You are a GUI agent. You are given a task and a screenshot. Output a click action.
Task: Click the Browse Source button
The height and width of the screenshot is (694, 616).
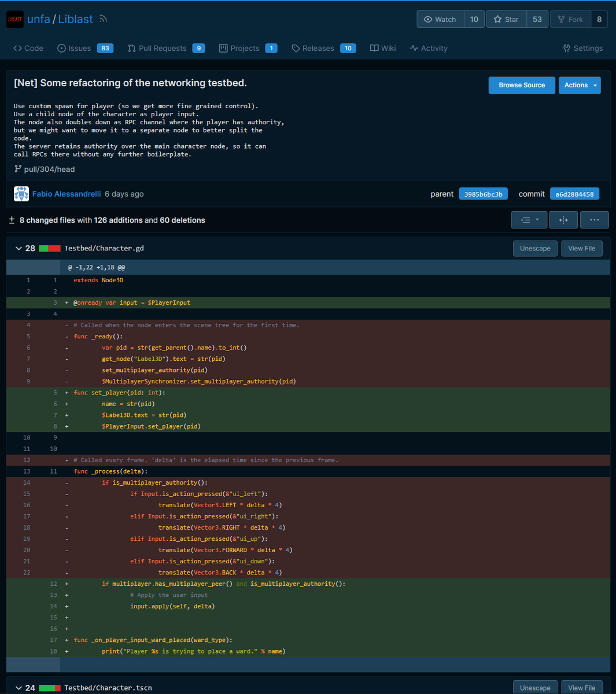(x=522, y=85)
